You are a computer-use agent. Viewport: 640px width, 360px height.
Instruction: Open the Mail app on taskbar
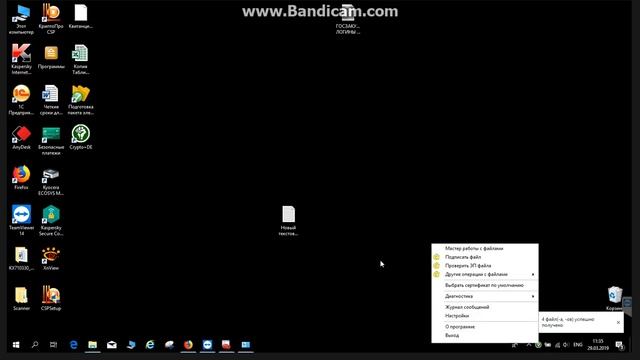coord(112,345)
